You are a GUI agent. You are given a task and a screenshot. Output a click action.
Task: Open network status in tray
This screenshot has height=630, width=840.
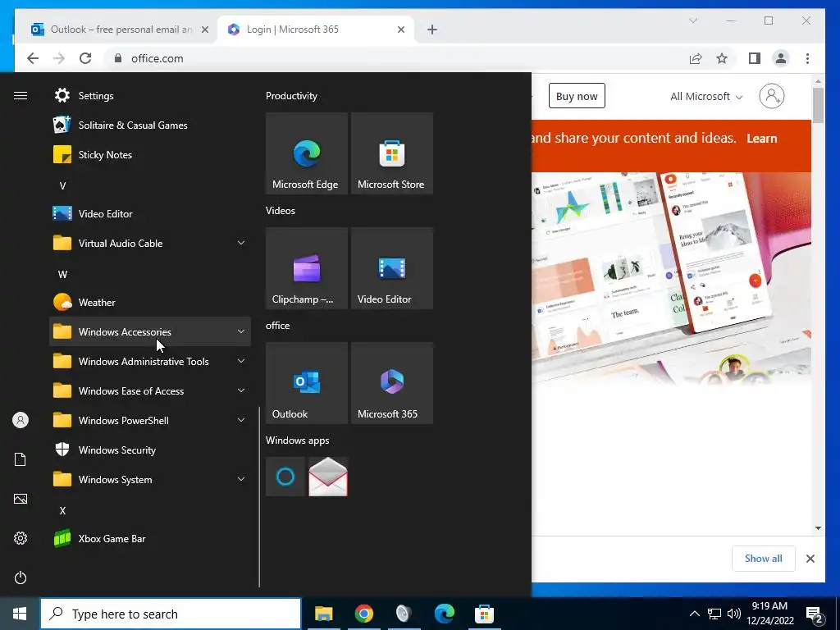(714, 614)
